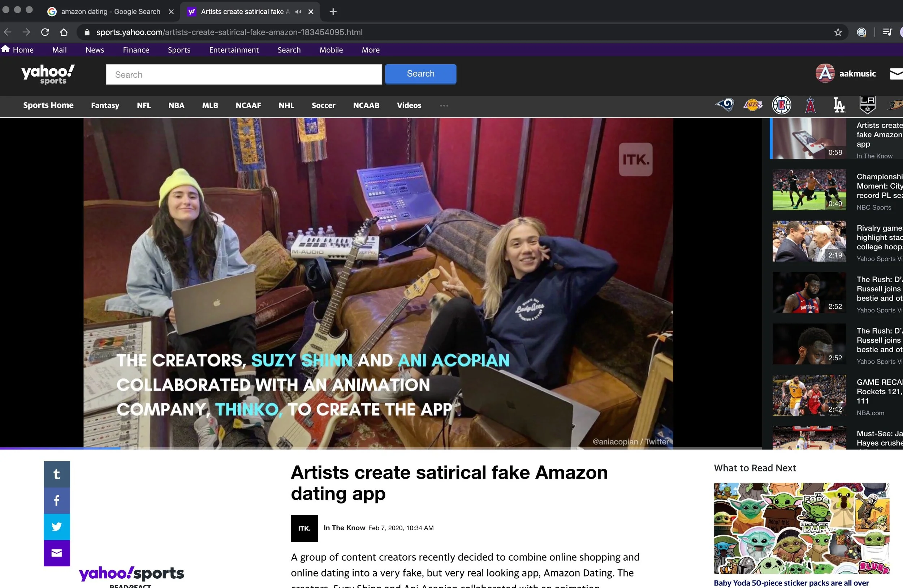Switch to amazon dating Google Search tab
The height and width of the screenshot is (588, 903).
coord(110,12)
